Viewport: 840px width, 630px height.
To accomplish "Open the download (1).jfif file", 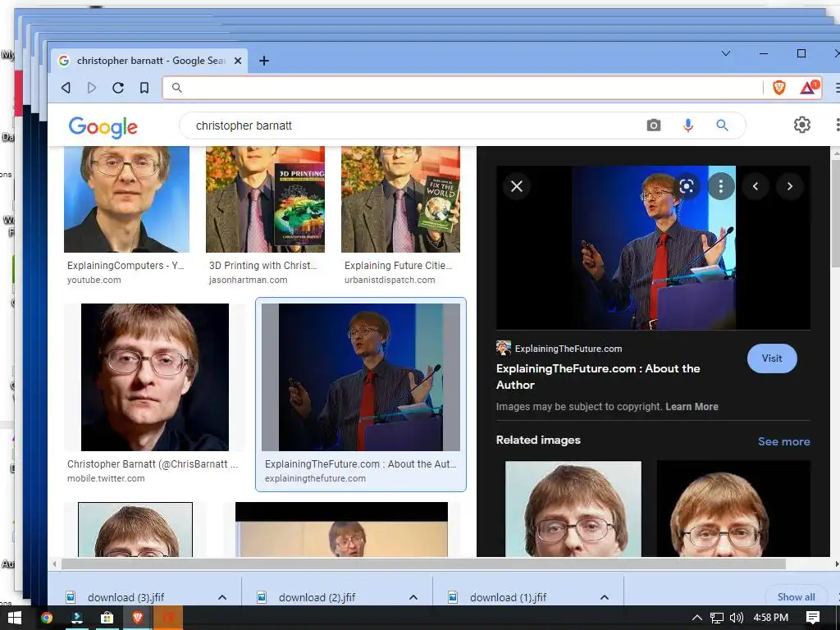I will tap(509, 597).
